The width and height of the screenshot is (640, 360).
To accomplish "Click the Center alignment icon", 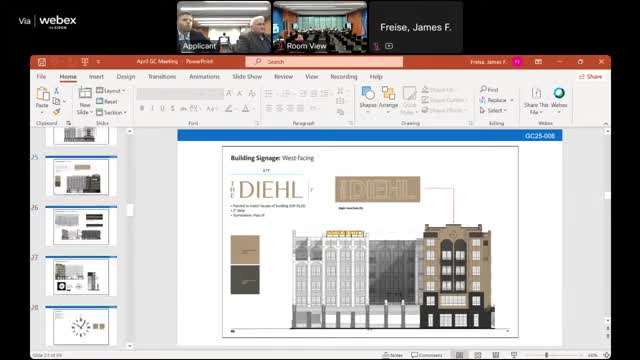I will (279, 109).
